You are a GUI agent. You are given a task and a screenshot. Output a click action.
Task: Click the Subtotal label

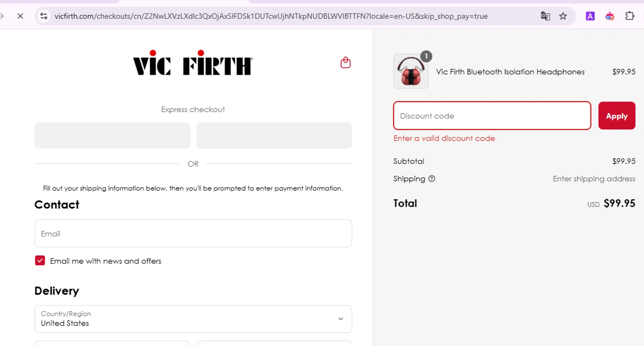pos(409,162)
